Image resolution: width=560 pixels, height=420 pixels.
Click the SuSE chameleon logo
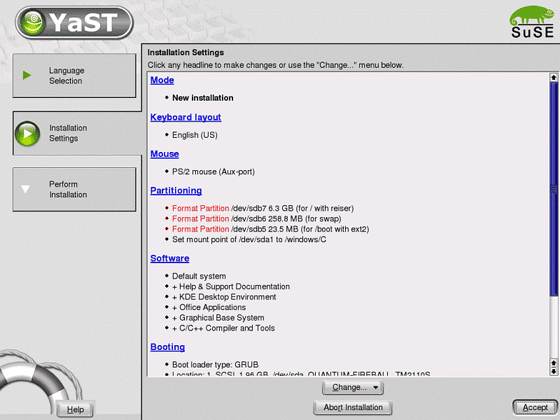click(x=532, y=21)
